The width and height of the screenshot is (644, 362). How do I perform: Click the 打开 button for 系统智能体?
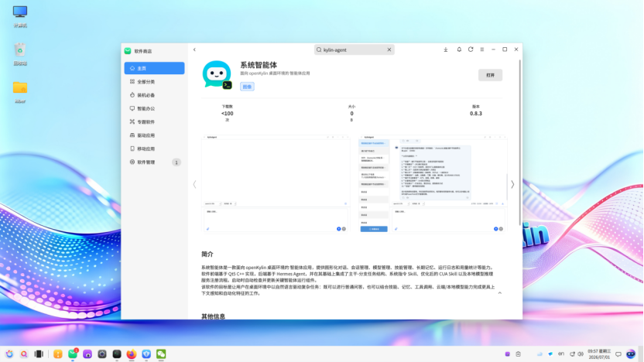point(490,75)
